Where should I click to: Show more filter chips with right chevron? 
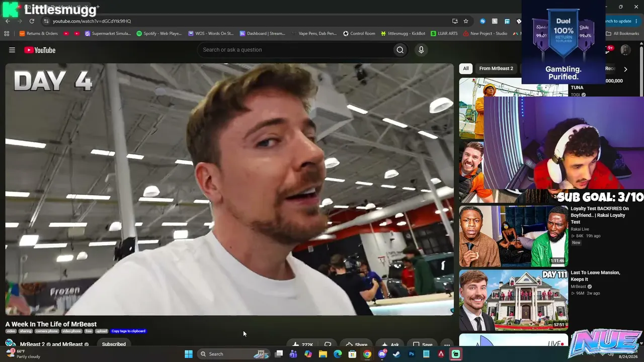point(625,69)
